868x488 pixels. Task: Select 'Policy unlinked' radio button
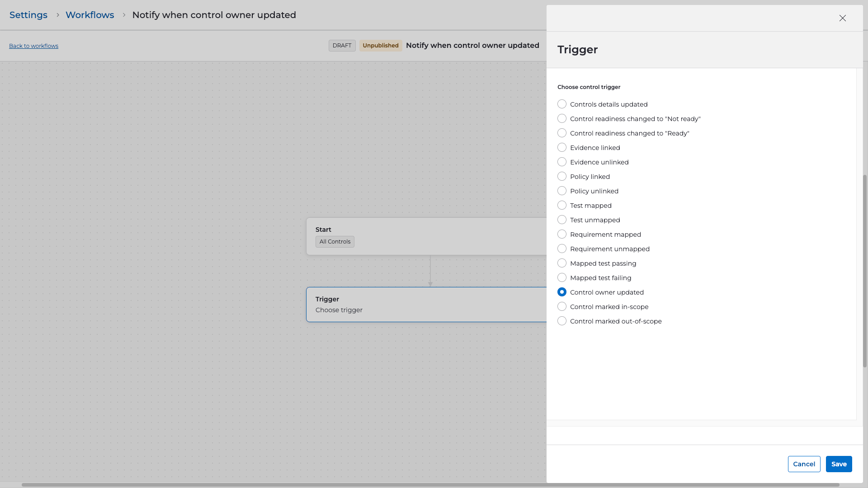562,191
